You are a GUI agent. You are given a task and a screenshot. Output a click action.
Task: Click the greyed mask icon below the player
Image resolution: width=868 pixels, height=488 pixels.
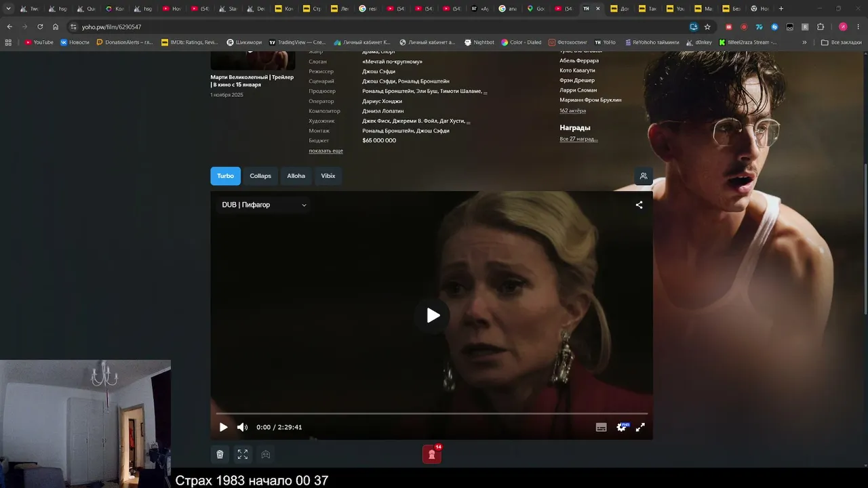tap(266, 454)
